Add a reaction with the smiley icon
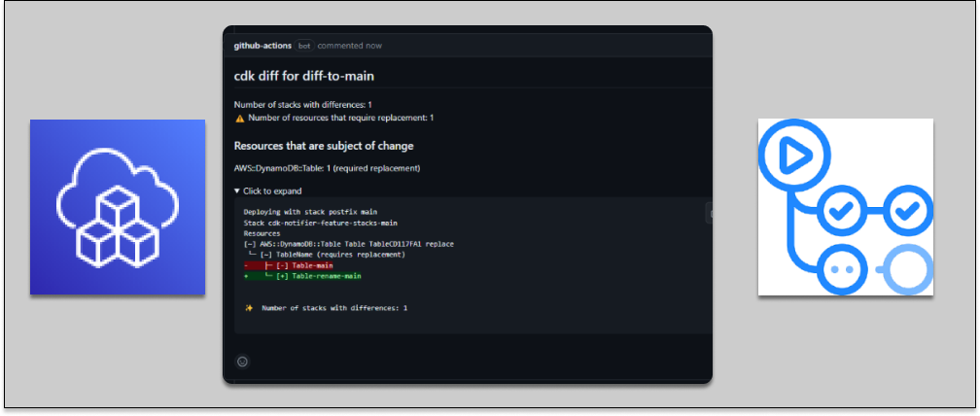The width and height of the screenshot is (980, 416). pyautogui.click(x=242, y=361)
